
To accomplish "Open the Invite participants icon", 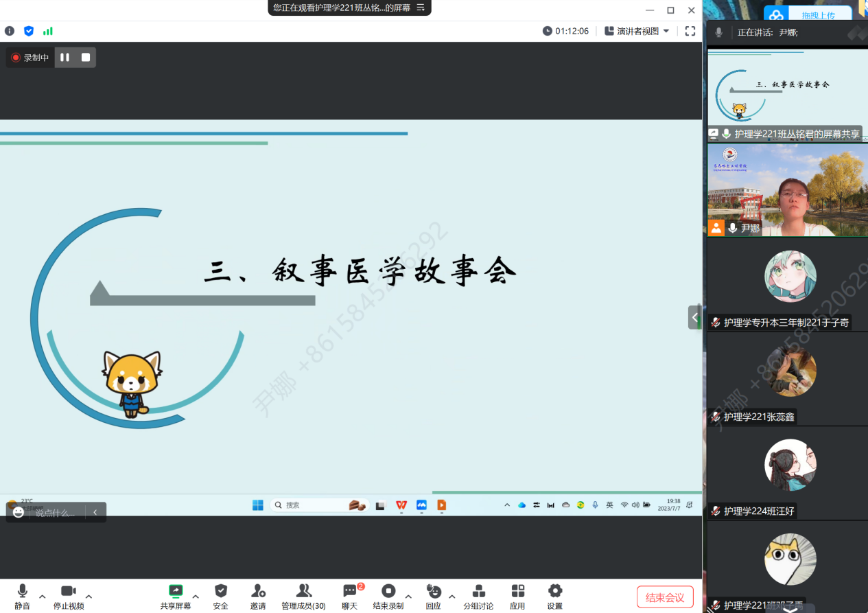I will [x=258, y=592].
